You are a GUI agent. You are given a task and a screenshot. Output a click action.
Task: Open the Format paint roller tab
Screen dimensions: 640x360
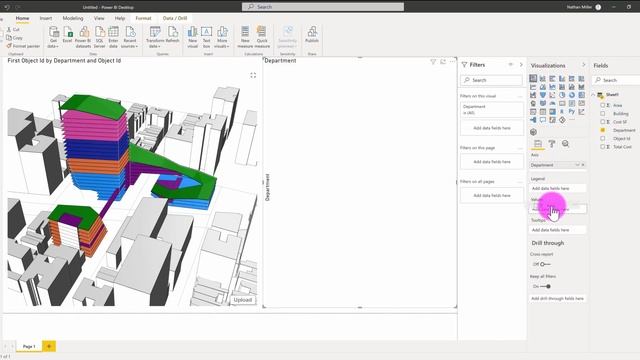551,144
